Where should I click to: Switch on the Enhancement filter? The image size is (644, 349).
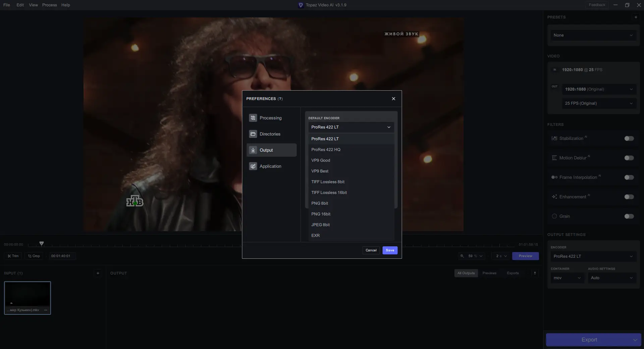point(629,197)
